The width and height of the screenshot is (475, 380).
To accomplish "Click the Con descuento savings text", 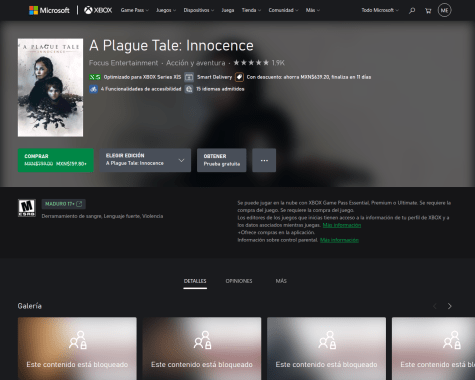I will [x=309, y=77].
